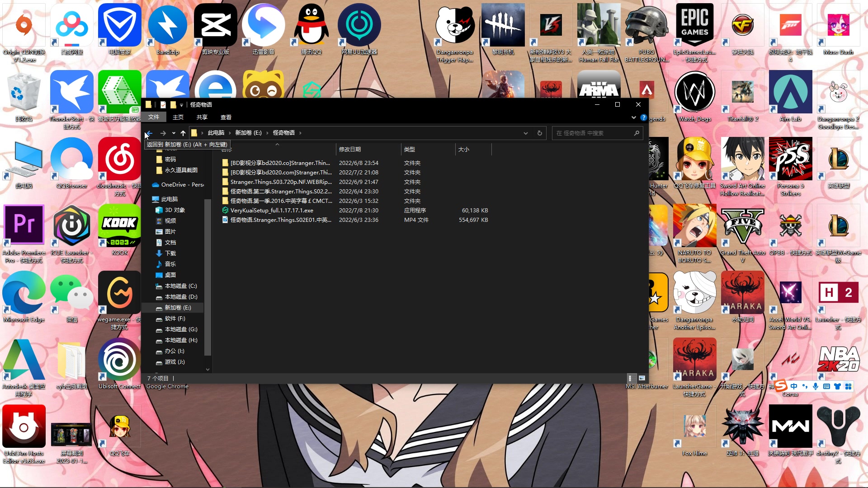Refresh the Explorer folder view
The image size is (868, 488).
click(539, 133)
